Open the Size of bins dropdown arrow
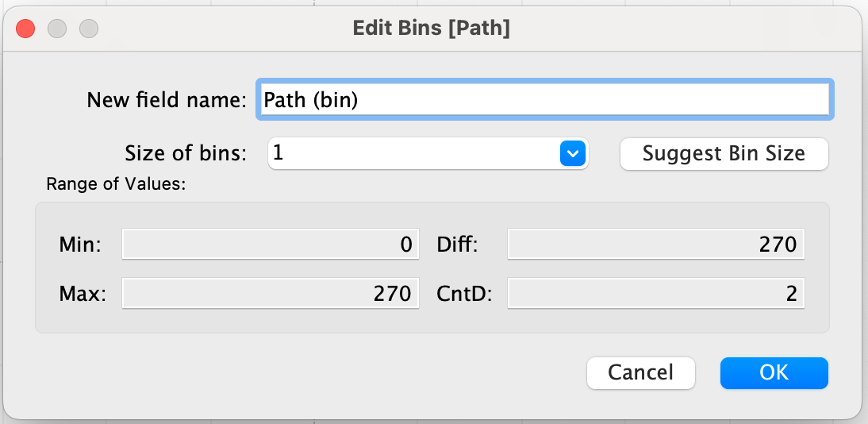 pyautogui.click(x=572, y=153)
